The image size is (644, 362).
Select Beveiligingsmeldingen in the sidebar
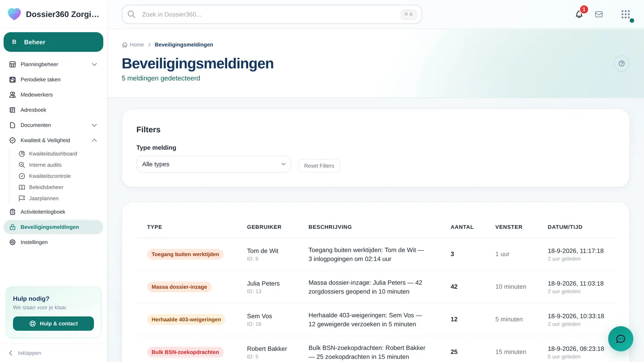click(53, 227)
